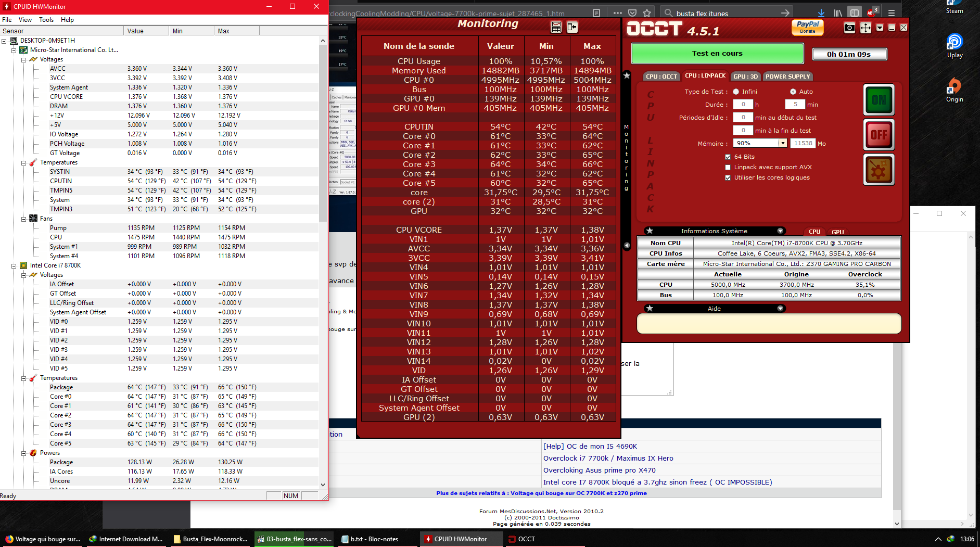Enable Linpack avec support AVX checkbox
Image resolution: width=980 pixels, height=547 pixels.
[x=728, y=167]
